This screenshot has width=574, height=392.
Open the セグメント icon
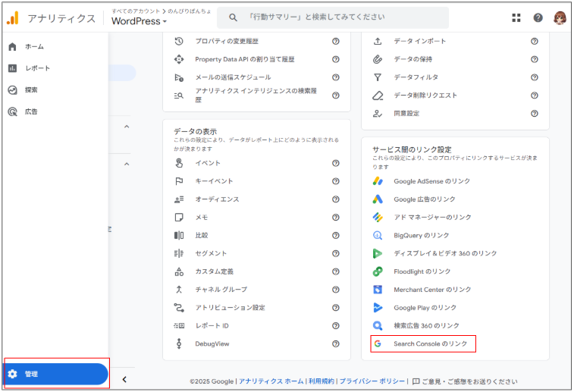179,253
